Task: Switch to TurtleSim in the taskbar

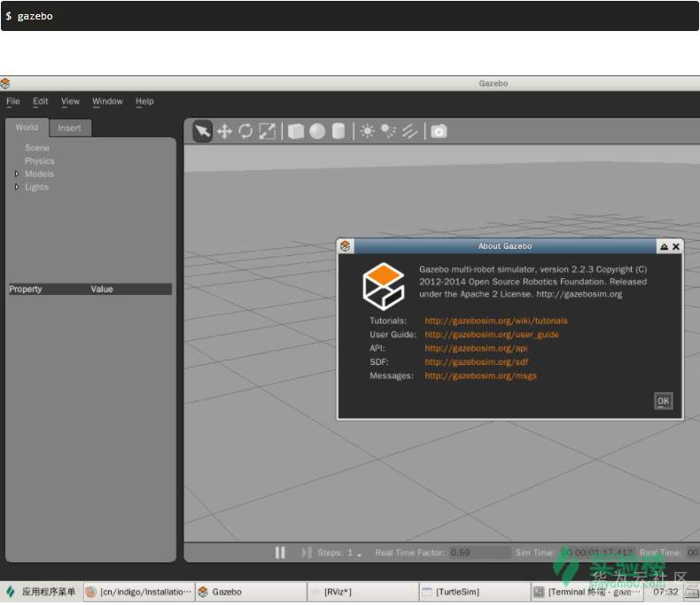Action: (x=475, y=592)
